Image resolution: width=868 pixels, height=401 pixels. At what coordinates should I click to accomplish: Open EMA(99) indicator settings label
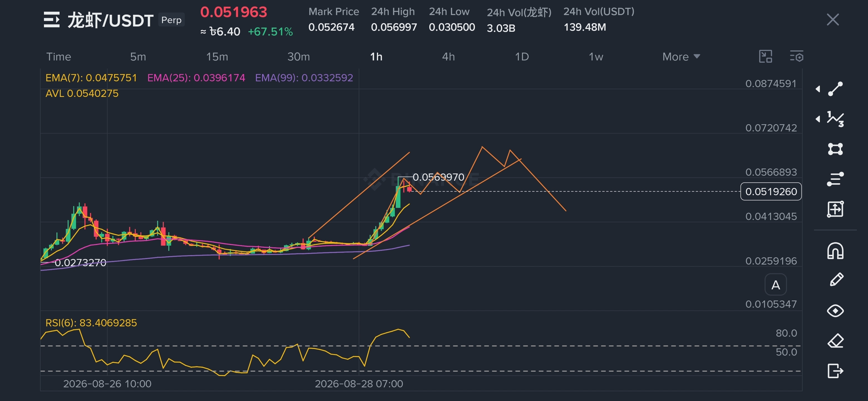(x=304, y=78)
